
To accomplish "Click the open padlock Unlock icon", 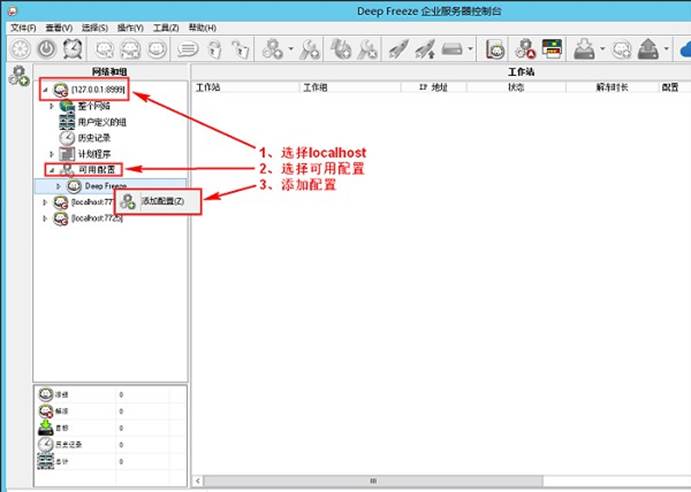I will point(241,49).
